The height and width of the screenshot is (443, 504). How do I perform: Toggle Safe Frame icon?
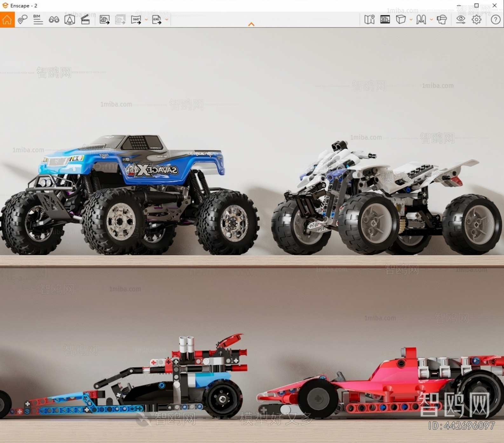click(385, 20)
